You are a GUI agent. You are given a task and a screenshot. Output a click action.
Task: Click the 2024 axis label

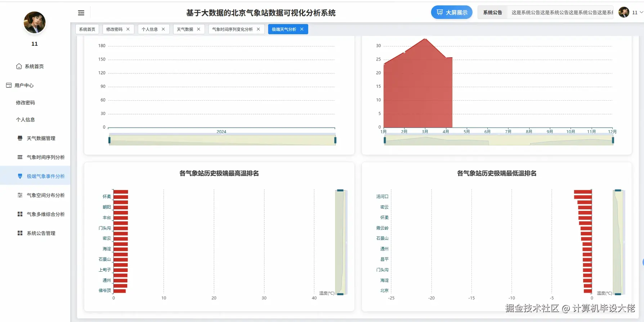[x=221, y=132]
